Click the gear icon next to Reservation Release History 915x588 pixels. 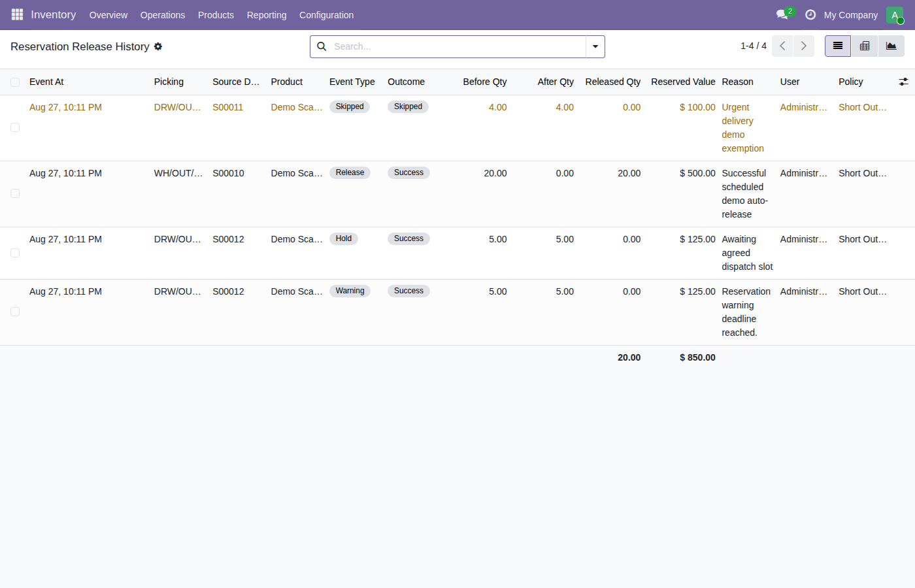pos(158,46)
